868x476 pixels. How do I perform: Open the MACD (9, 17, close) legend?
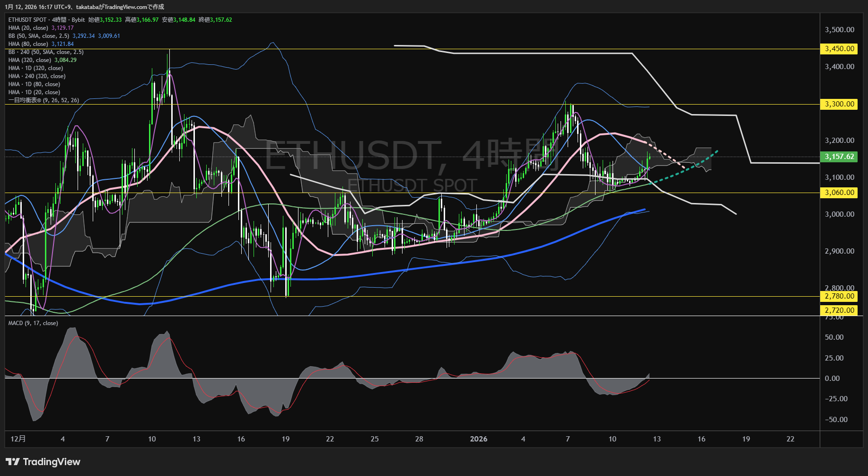(x=33, y=323)
